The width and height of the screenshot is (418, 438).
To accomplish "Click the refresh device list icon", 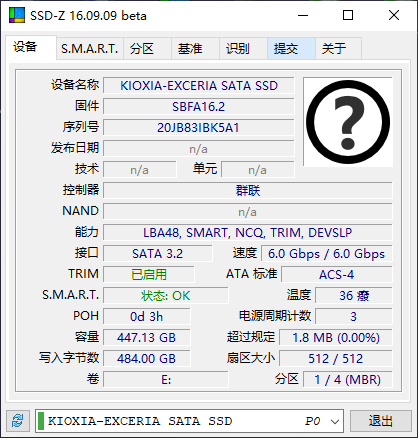I will tap(18, 421).
